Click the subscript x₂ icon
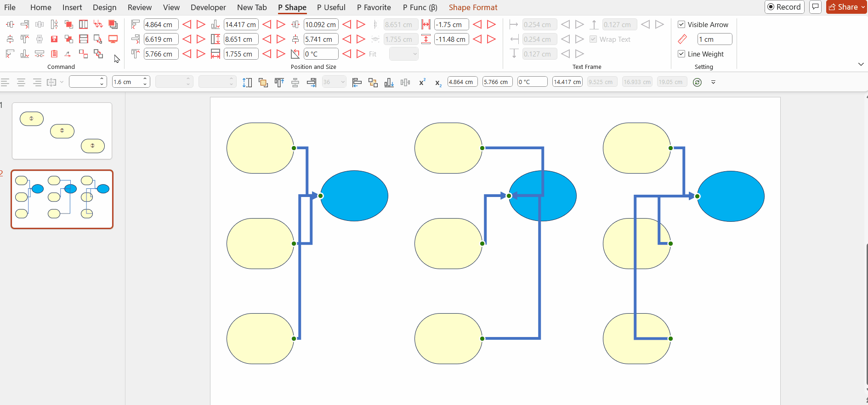Image resolution: width=868 pixels, height=405 pixels. (438, 83)
